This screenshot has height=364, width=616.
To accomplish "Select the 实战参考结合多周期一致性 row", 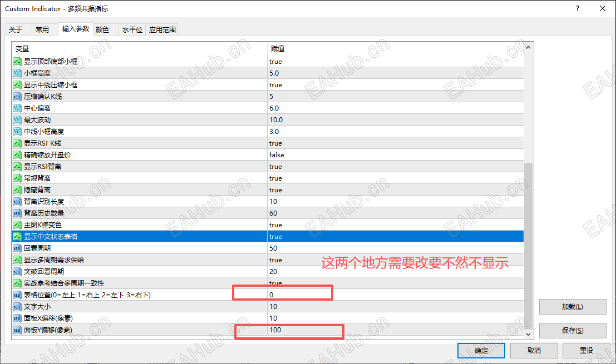I will tap(268, 283).
